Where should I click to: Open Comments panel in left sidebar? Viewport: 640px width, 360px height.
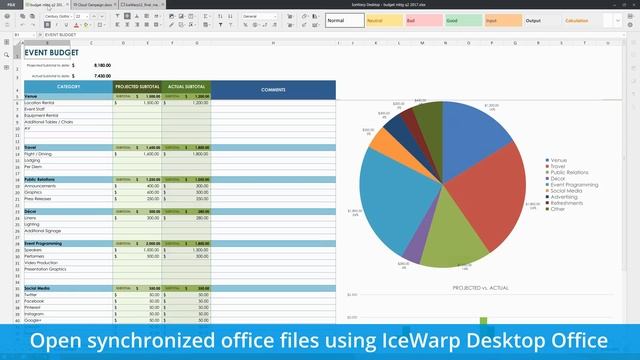pos(7,67)
